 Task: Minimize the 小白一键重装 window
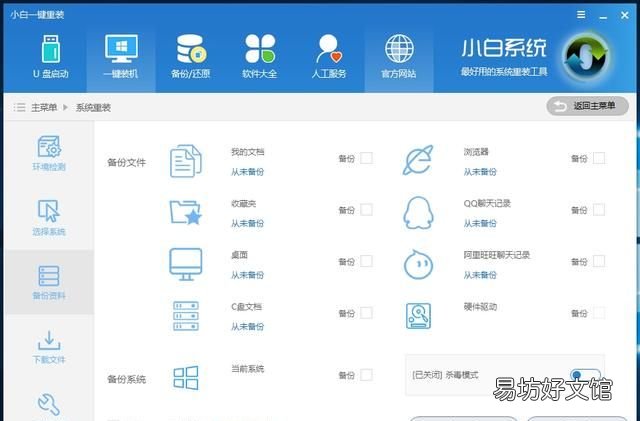[603, 16]
